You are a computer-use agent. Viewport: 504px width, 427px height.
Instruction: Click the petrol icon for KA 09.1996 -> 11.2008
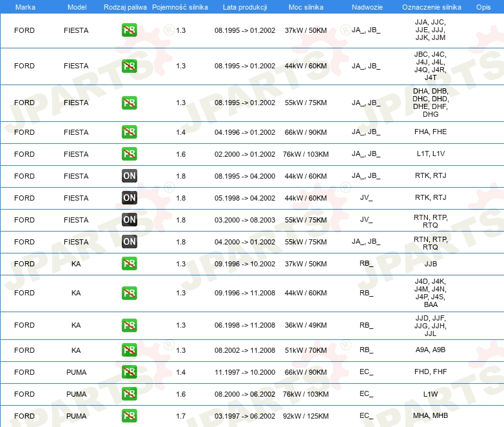tap(129, 293)
